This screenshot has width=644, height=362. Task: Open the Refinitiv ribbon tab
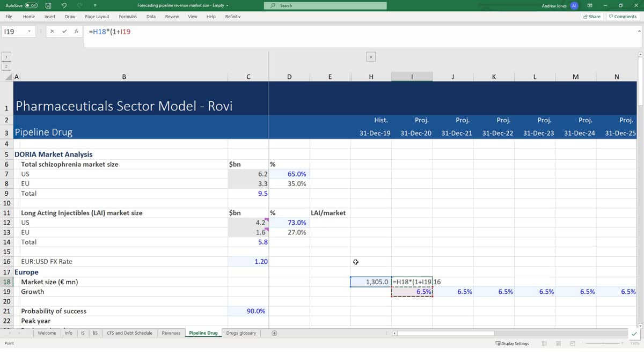[x=233, y=17]
